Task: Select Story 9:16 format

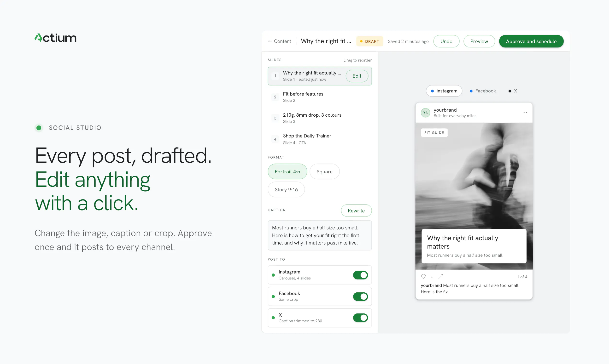Action: point(286,189)
